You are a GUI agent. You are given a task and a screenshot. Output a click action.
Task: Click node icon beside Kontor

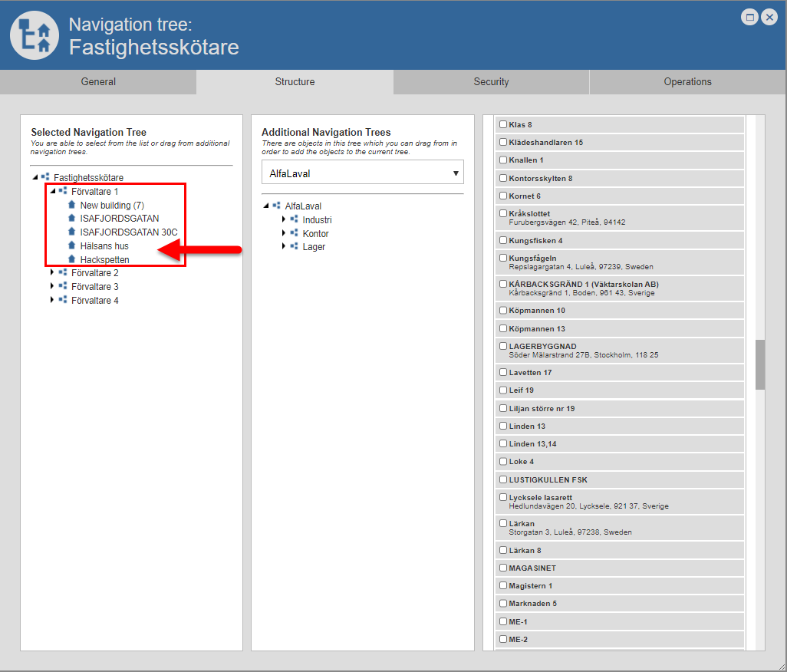click(x=294, y=233)
